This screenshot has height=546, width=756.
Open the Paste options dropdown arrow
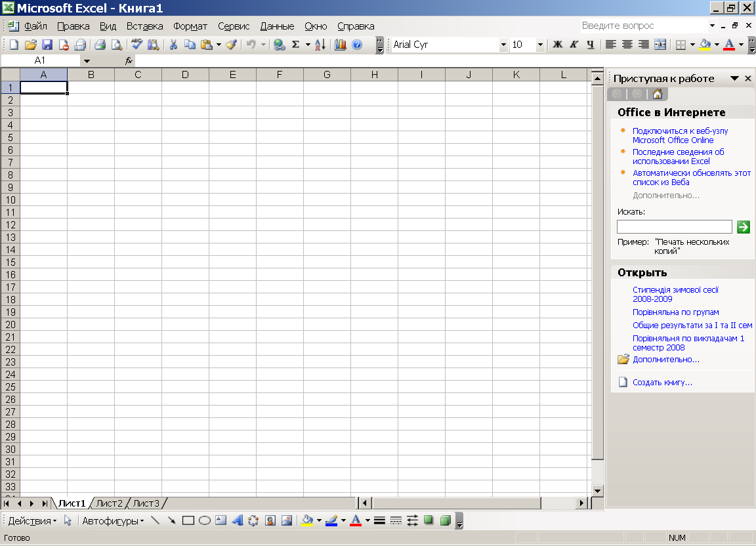pyautogui.click(x=219, y=45)
